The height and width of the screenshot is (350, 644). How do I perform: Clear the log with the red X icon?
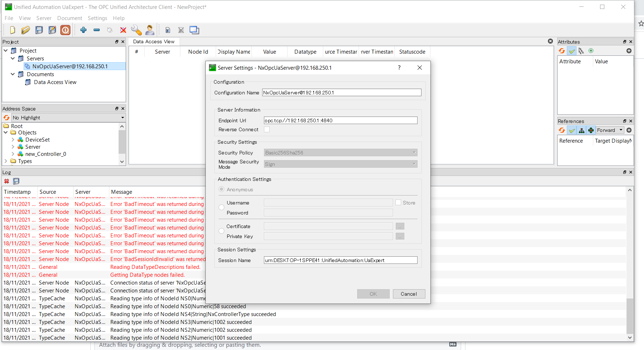tap(6, 181)
